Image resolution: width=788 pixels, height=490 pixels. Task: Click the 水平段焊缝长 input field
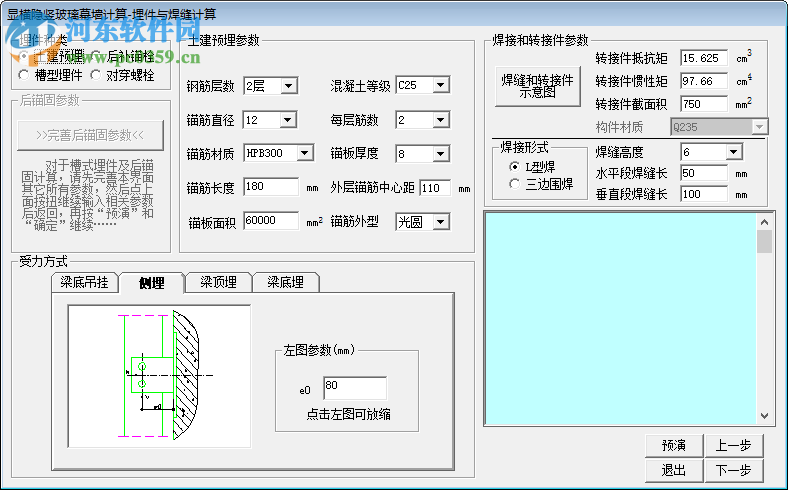click(704, 173)
